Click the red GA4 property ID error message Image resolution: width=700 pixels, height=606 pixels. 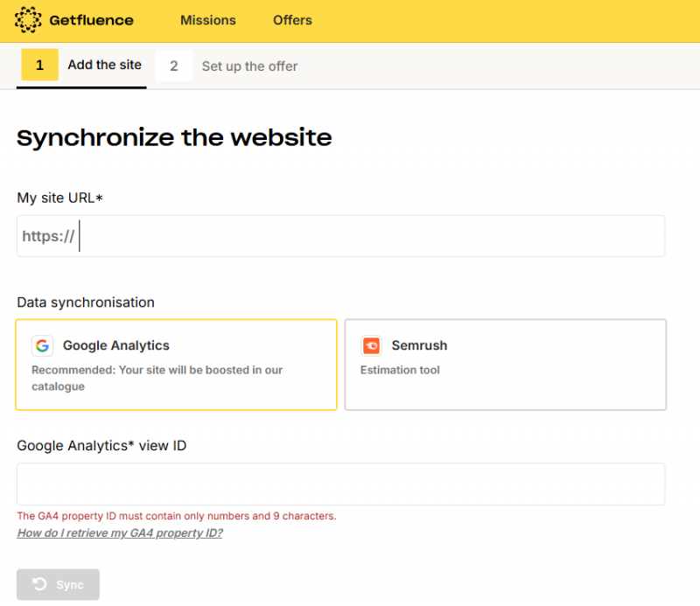click(x=176, y=516)
